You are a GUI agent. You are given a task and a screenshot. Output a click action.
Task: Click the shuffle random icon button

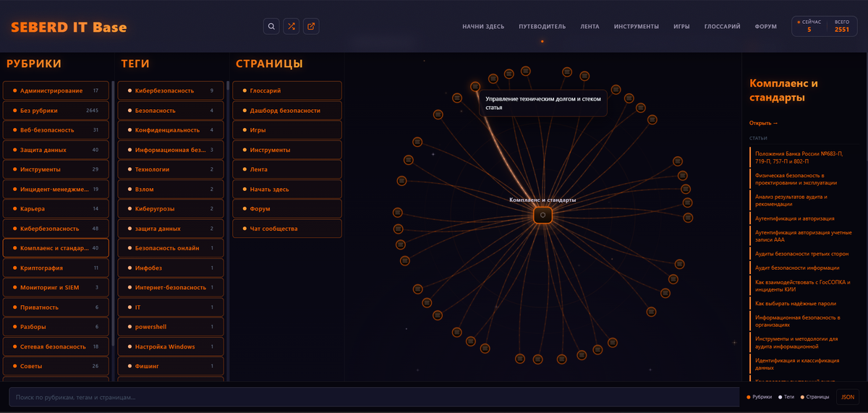(292, 27)
